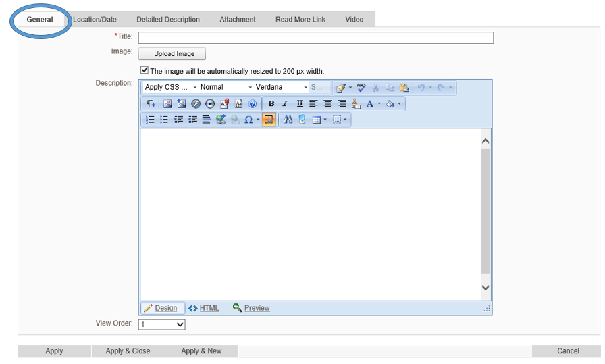Switch to the Location/Date tab

(x=95, y=20)
